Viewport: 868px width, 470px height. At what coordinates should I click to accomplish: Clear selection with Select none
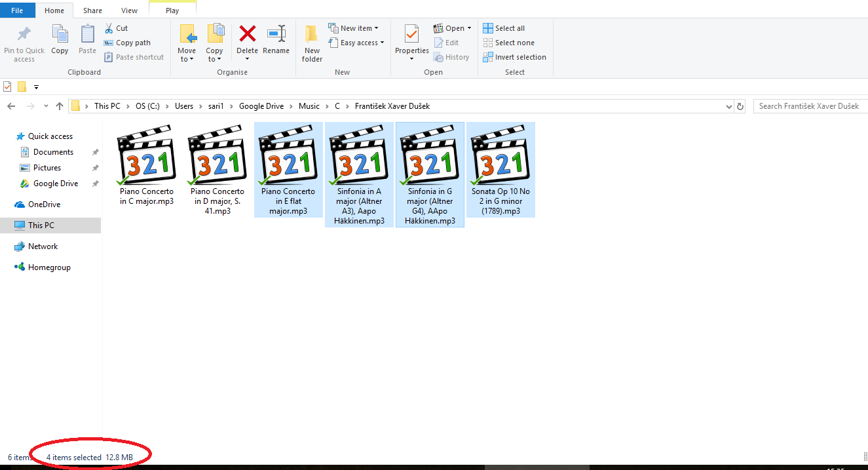pos(509,42)
